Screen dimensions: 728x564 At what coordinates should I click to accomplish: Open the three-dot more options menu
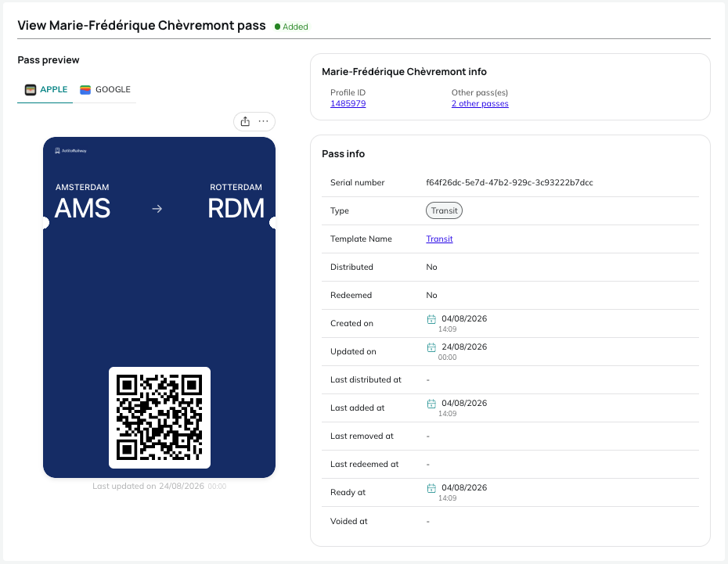click(x=263, y=121)
